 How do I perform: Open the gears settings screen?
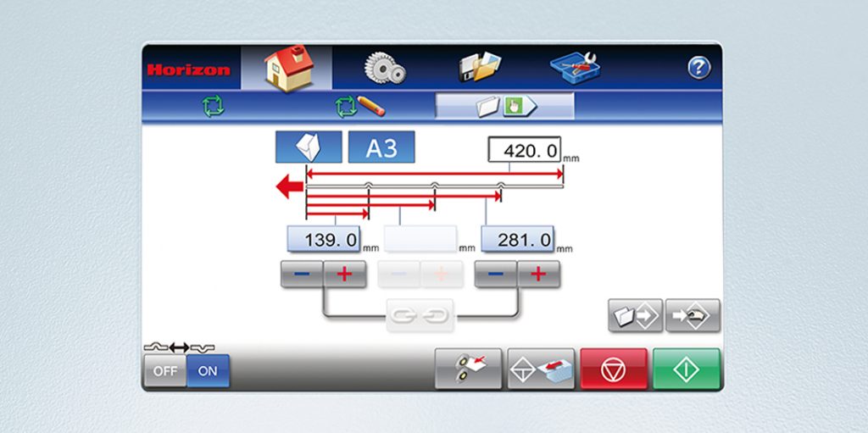(386, 68)
